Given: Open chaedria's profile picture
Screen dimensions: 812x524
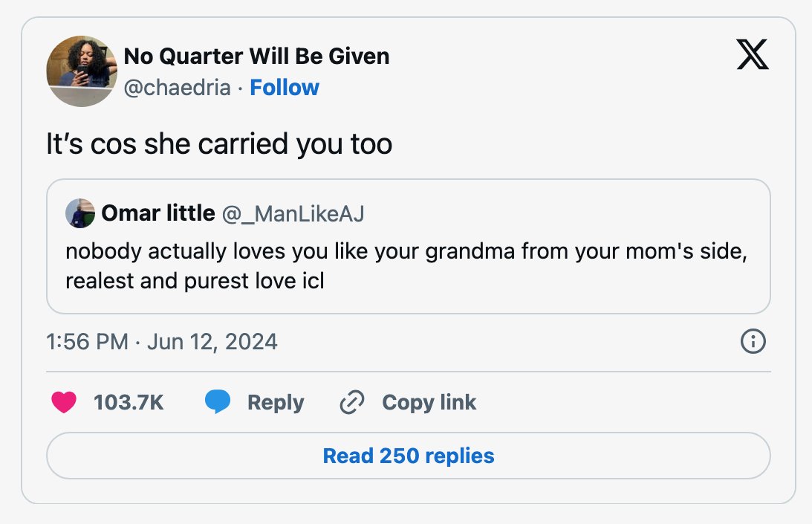Looking at the screenshot, I should coord(82,71).
